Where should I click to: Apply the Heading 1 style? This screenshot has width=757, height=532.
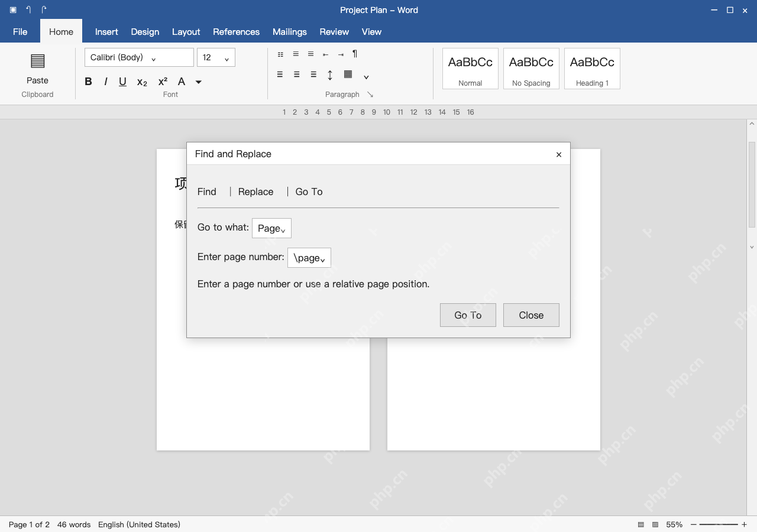[592, 69]
